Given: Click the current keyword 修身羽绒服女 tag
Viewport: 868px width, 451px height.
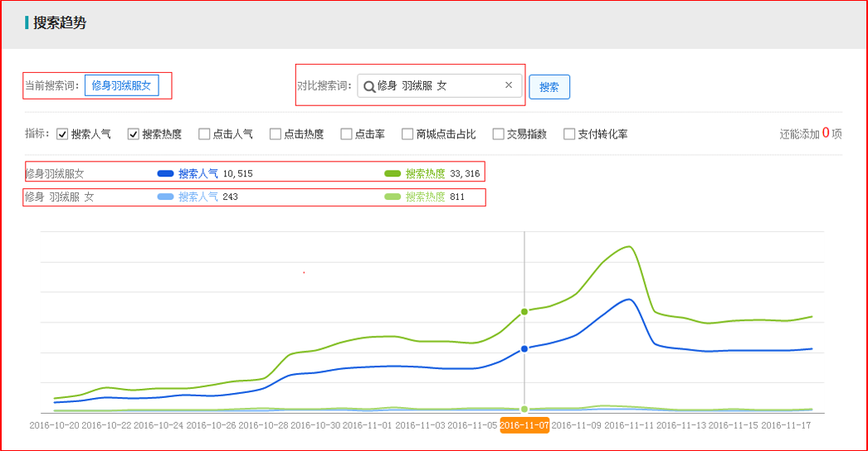Looking at the screenshot, I should pyautogui.click(x=121, y=85).
